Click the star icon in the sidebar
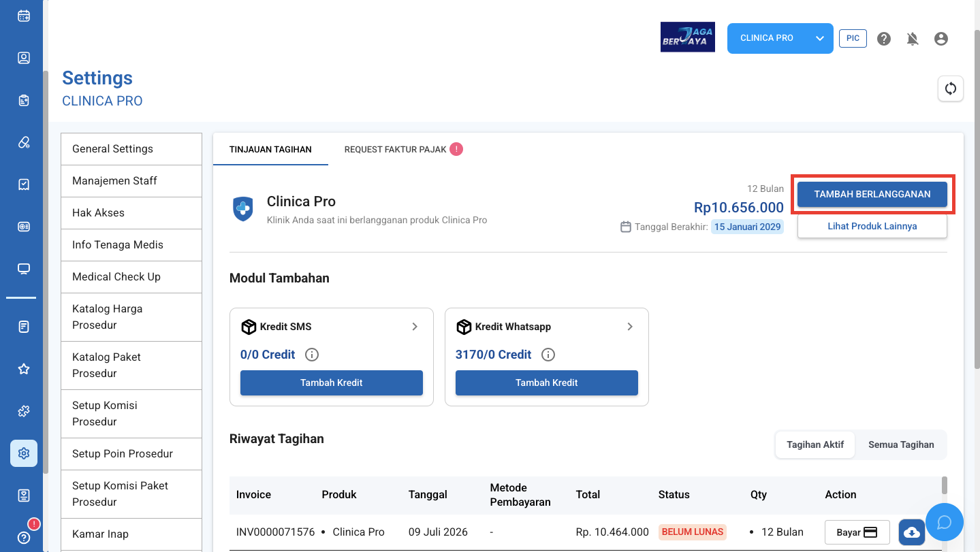 [x=24, y=369]
